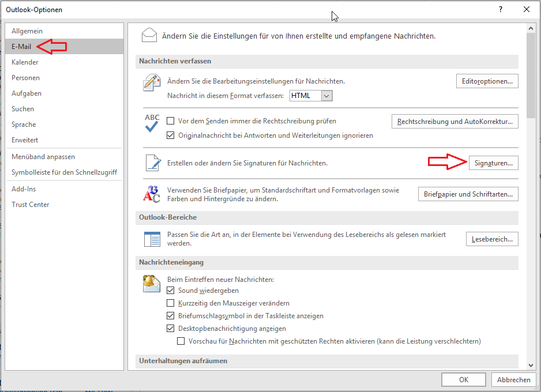Screen dimensions: 541x392
Task: Click the message editing pencil icon
Action: tap(152, 82)
